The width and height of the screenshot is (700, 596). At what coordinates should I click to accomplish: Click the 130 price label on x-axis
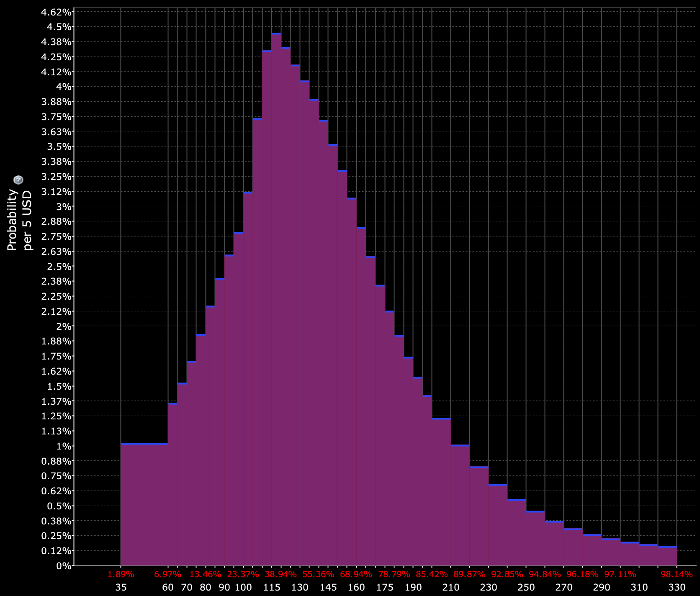300,588
